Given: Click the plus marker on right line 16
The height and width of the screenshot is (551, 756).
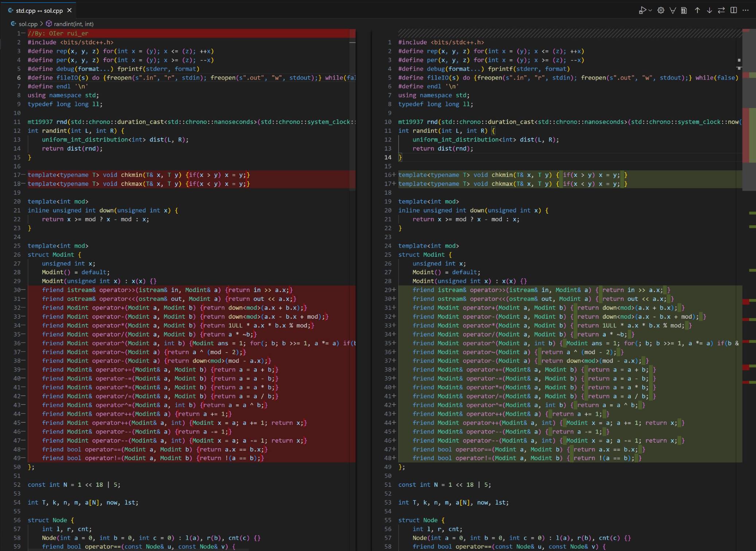Looking at the screenshot, I should click(394, 175).
